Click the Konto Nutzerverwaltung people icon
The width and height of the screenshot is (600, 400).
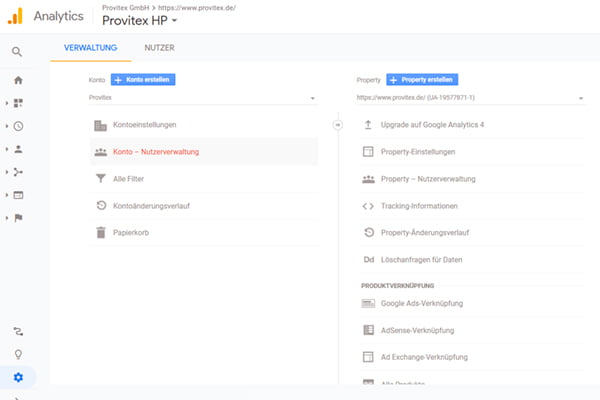101,152
